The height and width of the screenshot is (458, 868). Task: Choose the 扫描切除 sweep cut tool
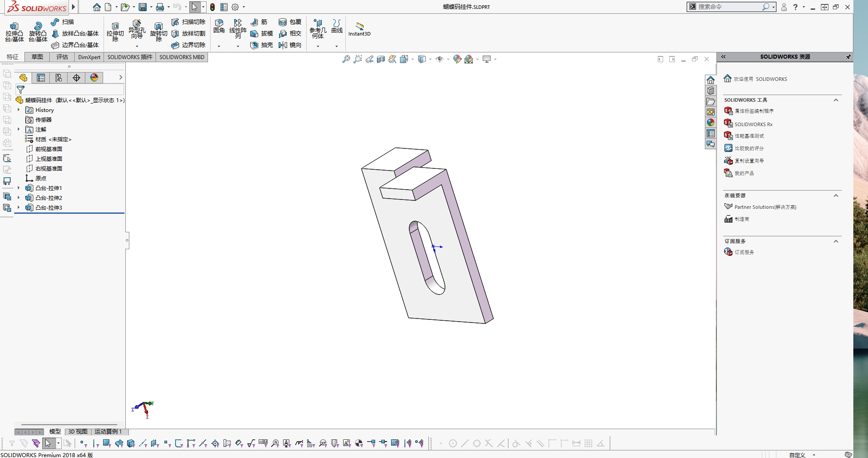(188, 22)
